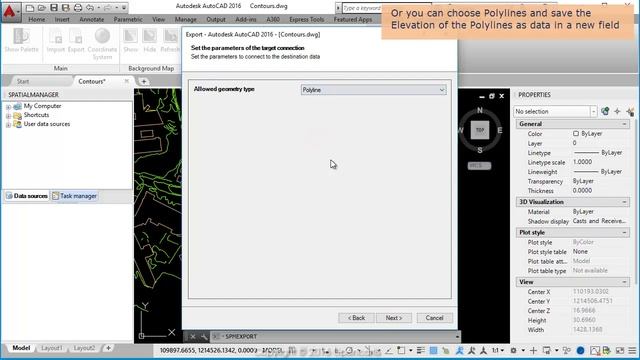640x360 pixels.
Task: Click the Cancel button in Export dialog
Action: click(434, 318)
